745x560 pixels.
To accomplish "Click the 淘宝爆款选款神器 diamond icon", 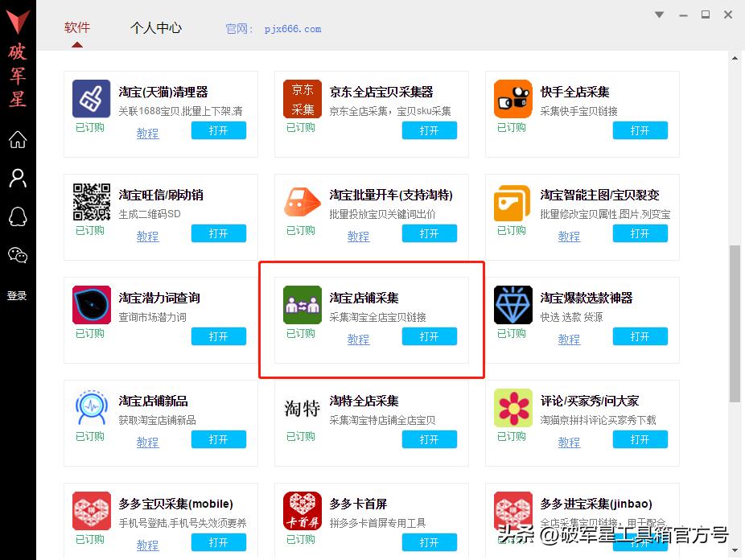I will [x=512, y=304].
